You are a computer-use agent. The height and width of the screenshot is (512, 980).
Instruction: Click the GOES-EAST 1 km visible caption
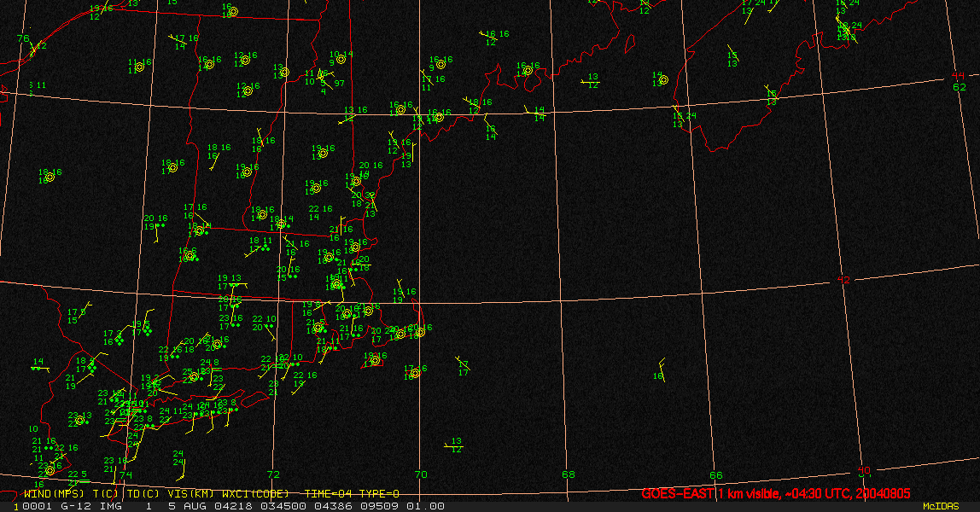coord(776,494)
